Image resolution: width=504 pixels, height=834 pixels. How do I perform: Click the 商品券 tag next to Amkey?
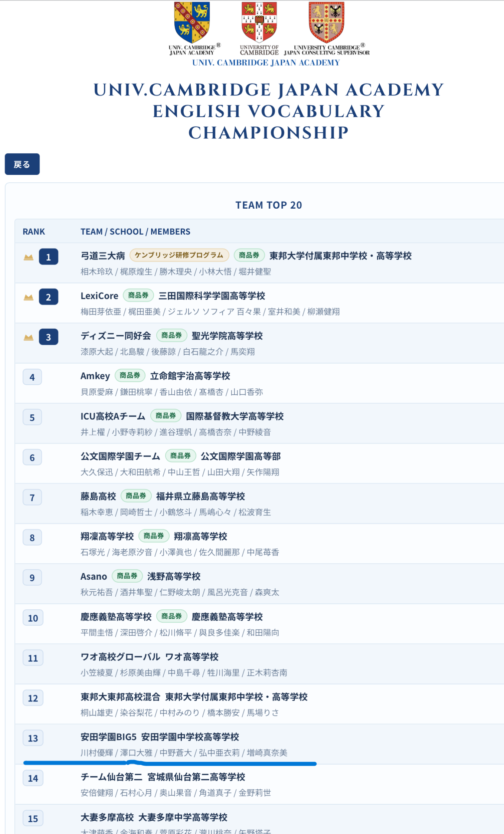pyautogui.click(x=130, y=376)
